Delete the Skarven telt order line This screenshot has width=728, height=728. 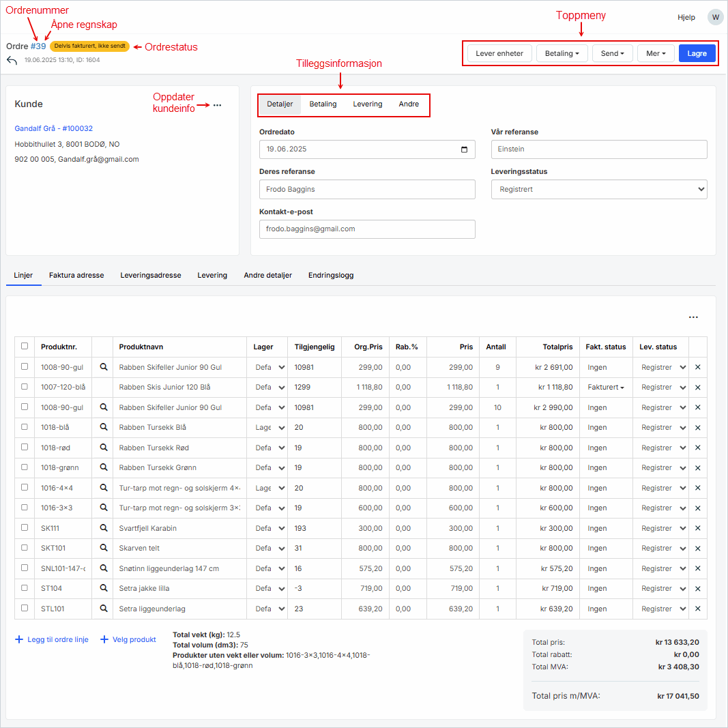pyautogui.click(x=697, y=549)
